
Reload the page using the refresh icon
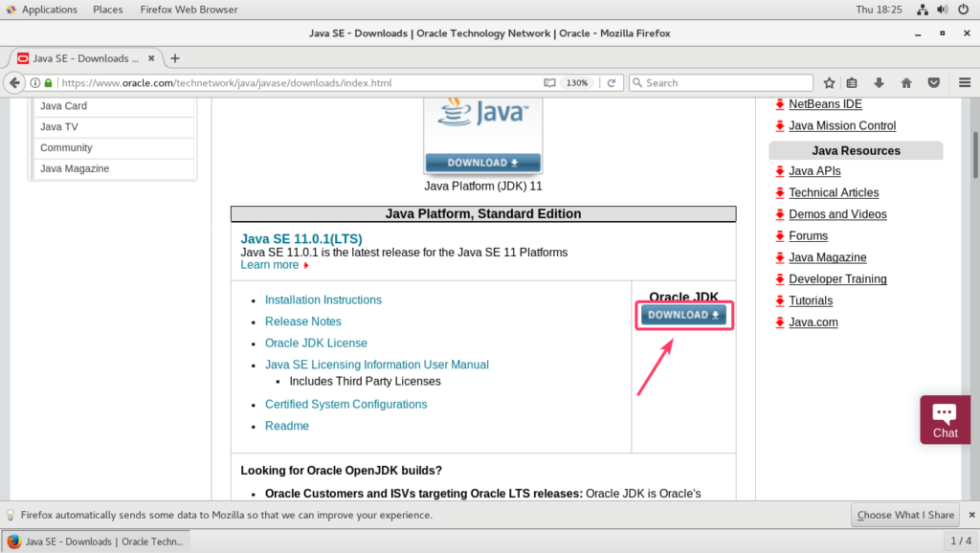(610, 82)
